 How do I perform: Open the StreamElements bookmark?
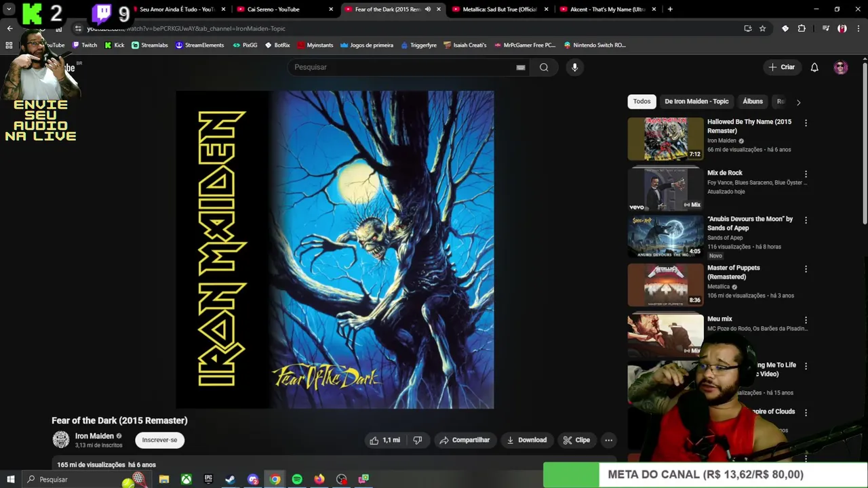(199, 45)
